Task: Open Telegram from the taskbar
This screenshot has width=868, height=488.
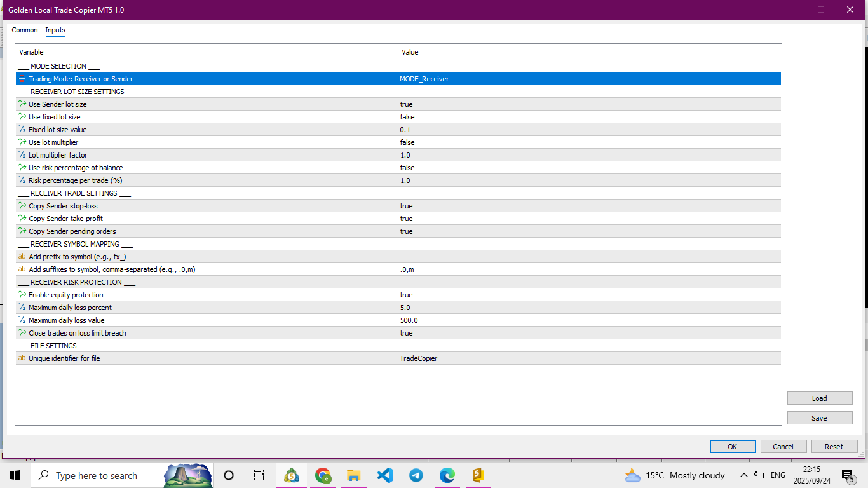Action: pos(416,475)
